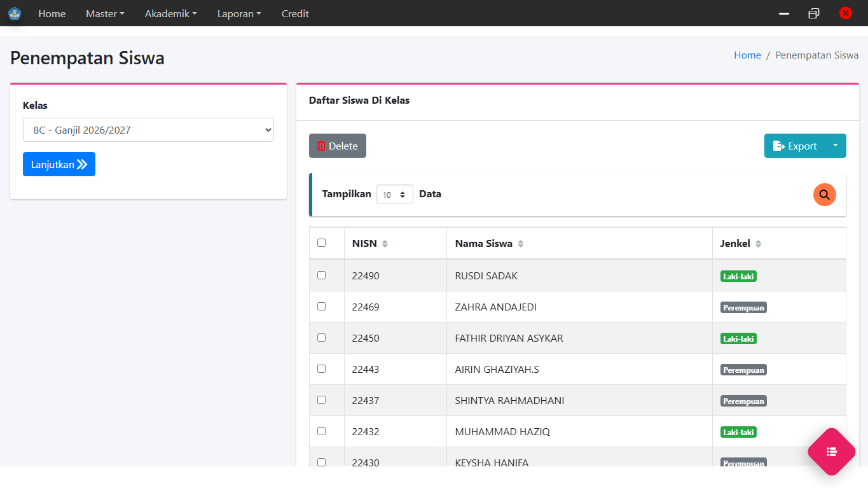The width and height of the screenshot is (868, 488).
Task: Expand the Export dropdown caret
Action: point(835,146)
